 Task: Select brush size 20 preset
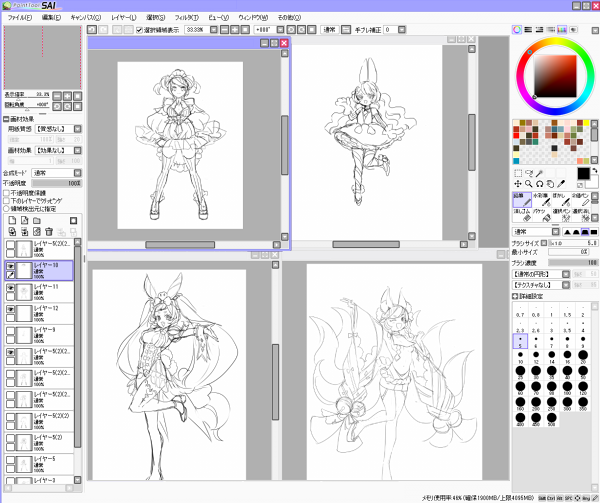coord(583,356)
